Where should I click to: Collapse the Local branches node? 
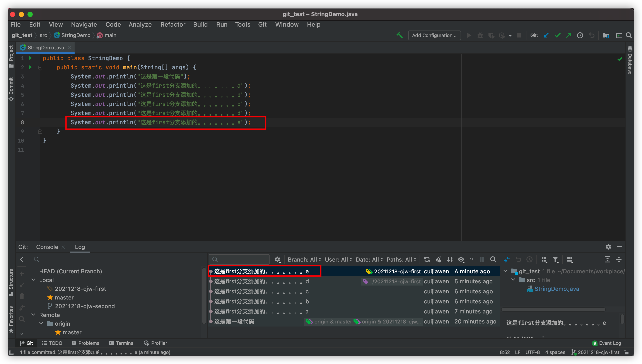(x=34, y=280)
